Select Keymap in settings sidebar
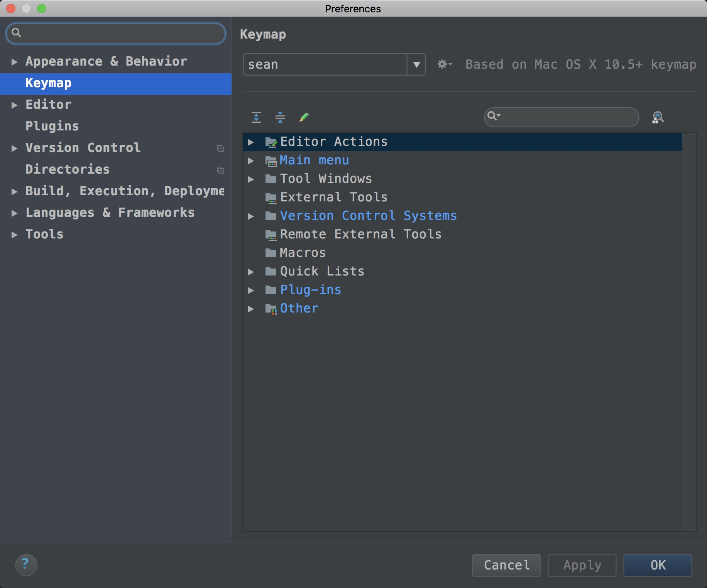The height and width of the screenshot is (588, 707). click(116, 83)
